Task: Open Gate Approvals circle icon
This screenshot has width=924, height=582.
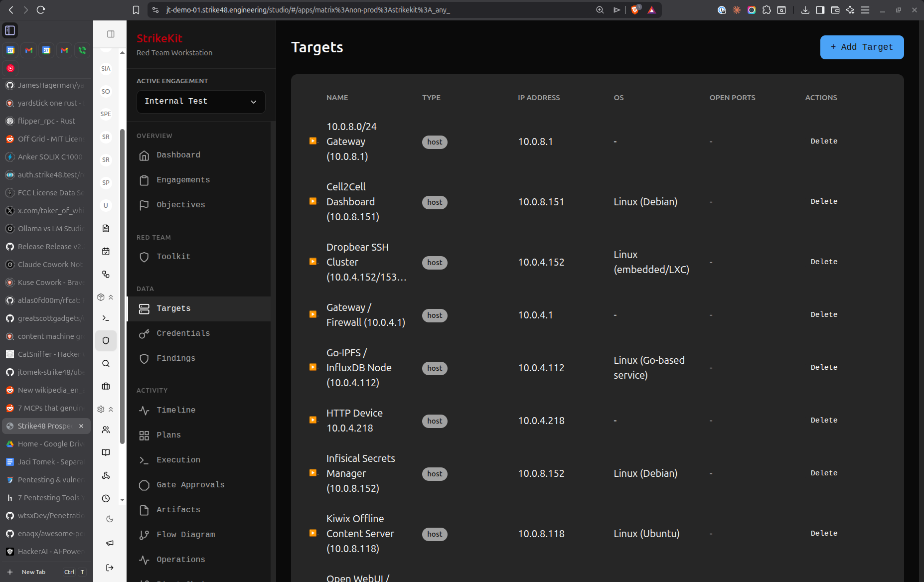Action: pyautogui.click(x=144, y=485)
